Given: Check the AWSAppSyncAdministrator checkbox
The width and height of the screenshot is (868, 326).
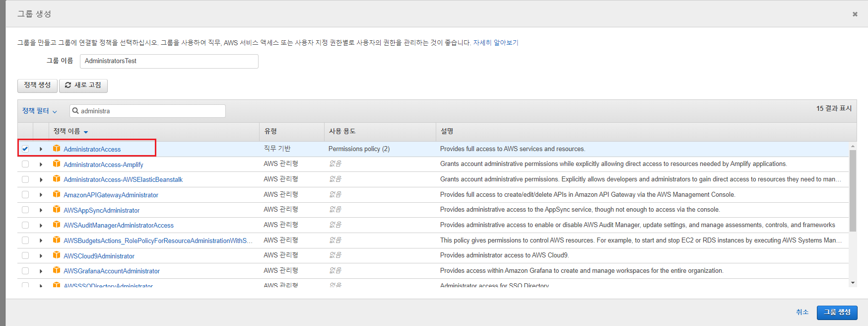Looking at the screenshot, I should (x=25, y=210).
